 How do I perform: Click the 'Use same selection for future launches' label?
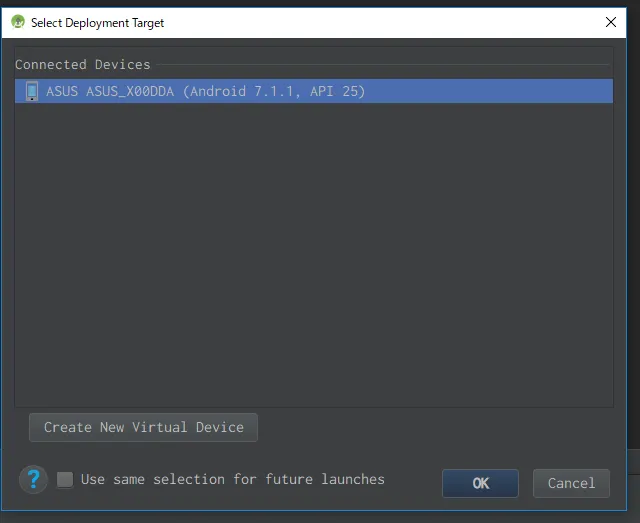pyautogui.click(x=232, y=480)
